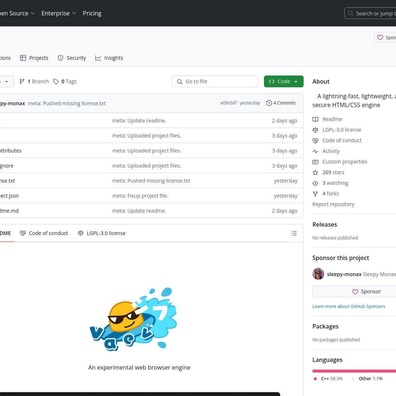Open the Projects tab
The width and height of the screenshot is (396, 396).
point(34,58)
